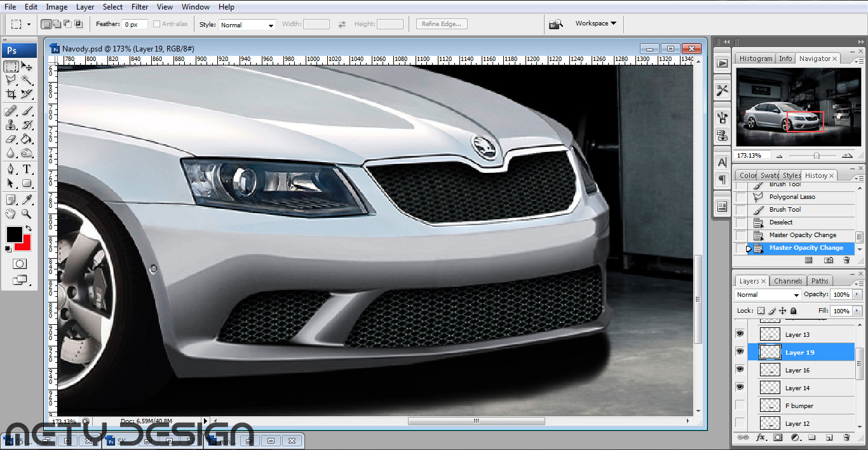
Task: Open the layer style fx menu
Action: coord(760,437)
